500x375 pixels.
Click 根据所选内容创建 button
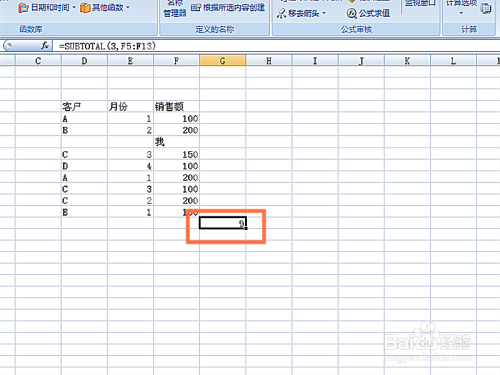(x=228, y=7)
